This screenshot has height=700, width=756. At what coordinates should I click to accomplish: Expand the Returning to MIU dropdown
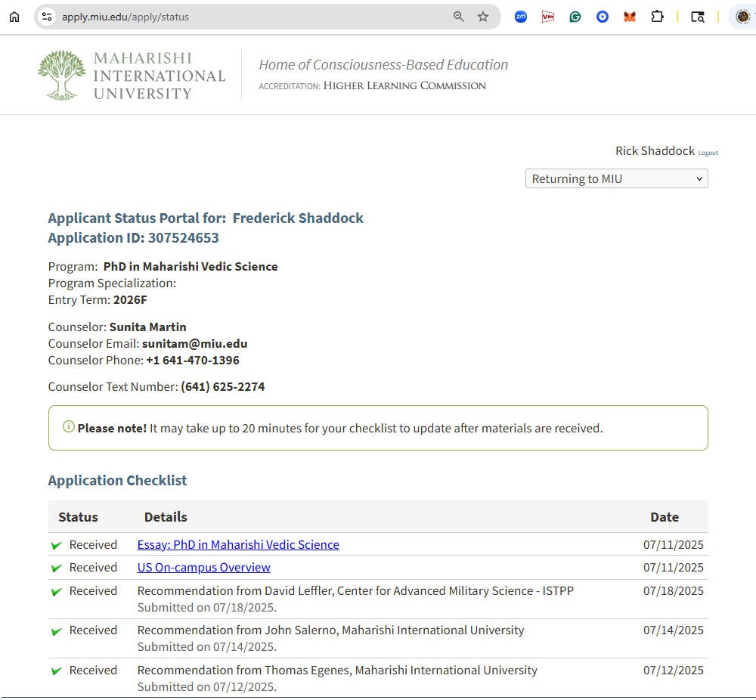617,179
